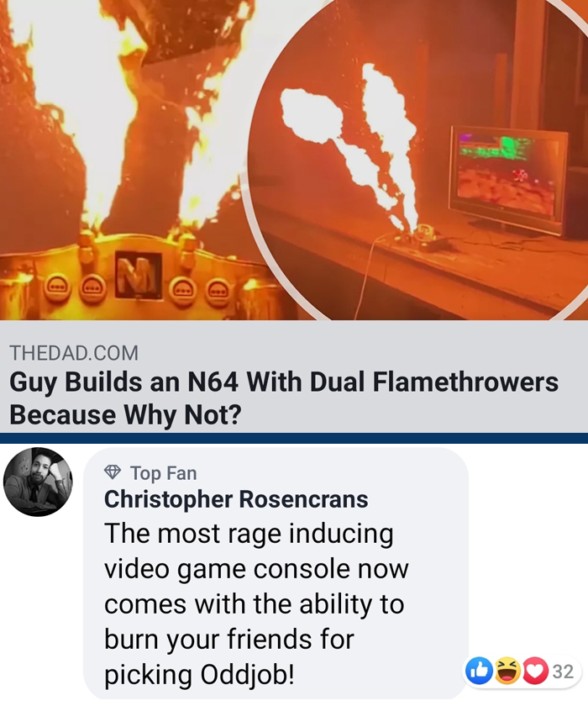Screen dimensions: 588x706
Task: Open the reaction count 32
Action: pos(563,672)
